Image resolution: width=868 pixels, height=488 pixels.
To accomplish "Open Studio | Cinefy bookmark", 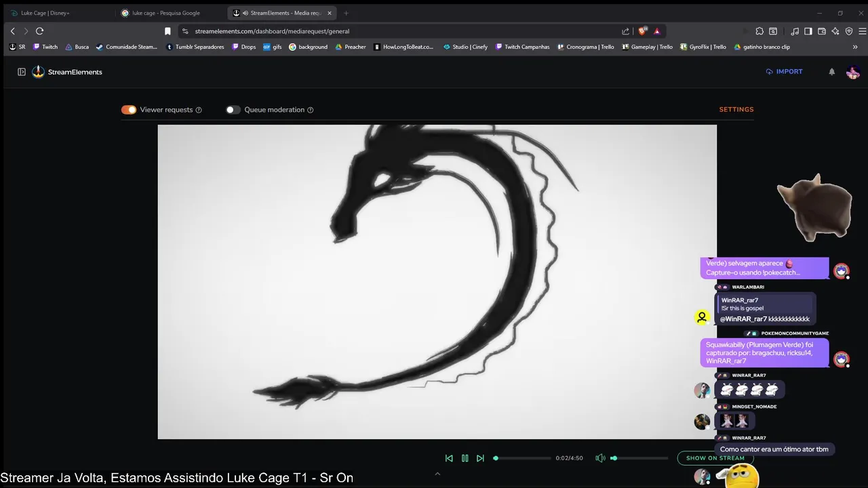I will click(x=466, y=47).
